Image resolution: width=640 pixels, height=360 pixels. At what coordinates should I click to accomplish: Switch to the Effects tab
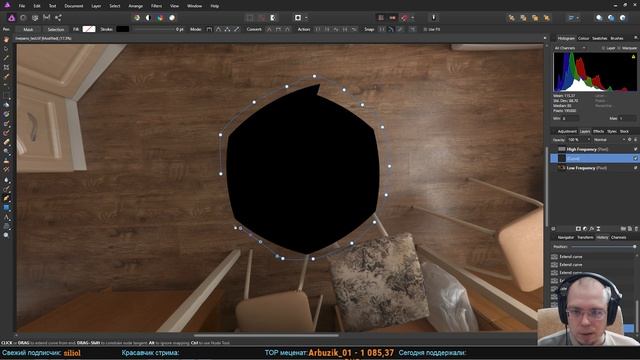pos(598,131)
